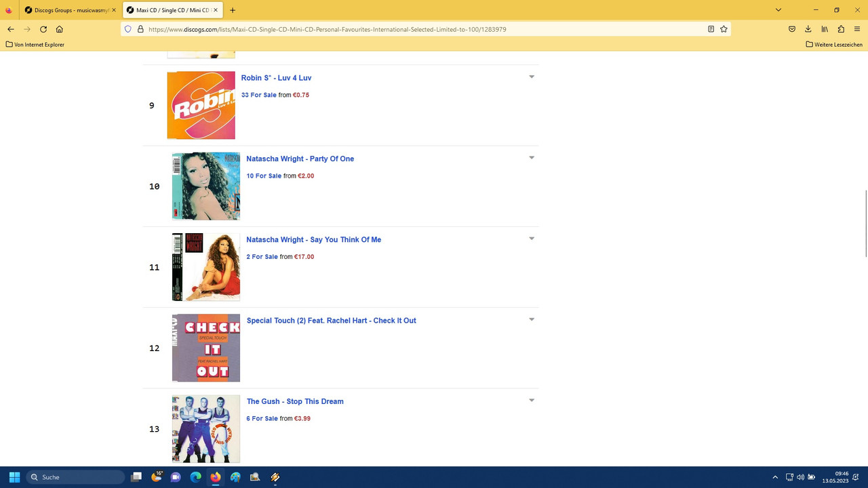Open a new browser tab
868x488 pixels.
tap(233, 10)
